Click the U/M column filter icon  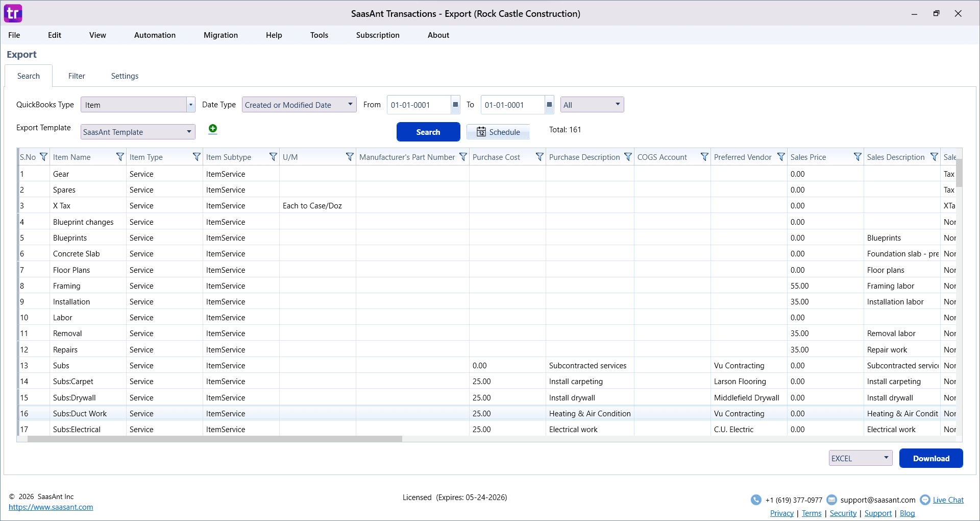tap(350, 157)
